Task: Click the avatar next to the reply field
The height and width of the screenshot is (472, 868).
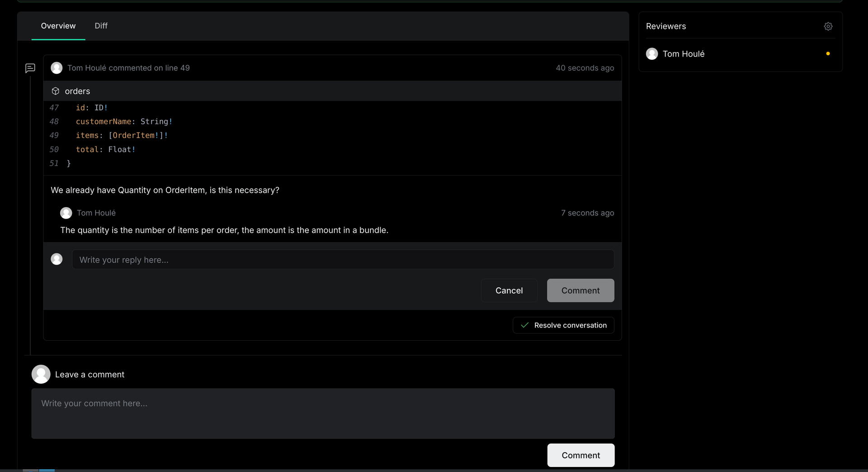Action: (57, 259)
